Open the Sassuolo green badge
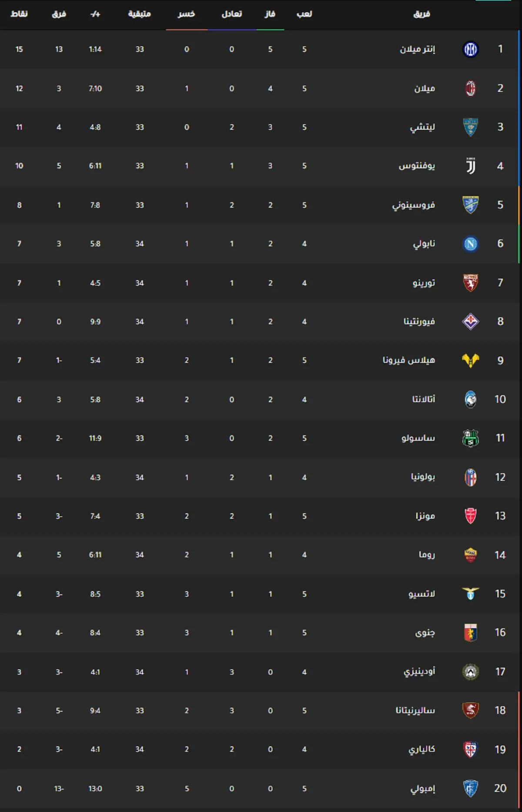This screenshot has height=812, width=522. coord(470,438)
